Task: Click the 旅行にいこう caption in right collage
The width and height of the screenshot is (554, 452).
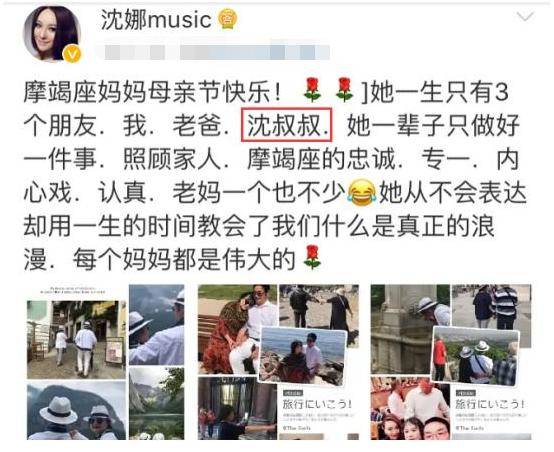Action: coord(490,404)
